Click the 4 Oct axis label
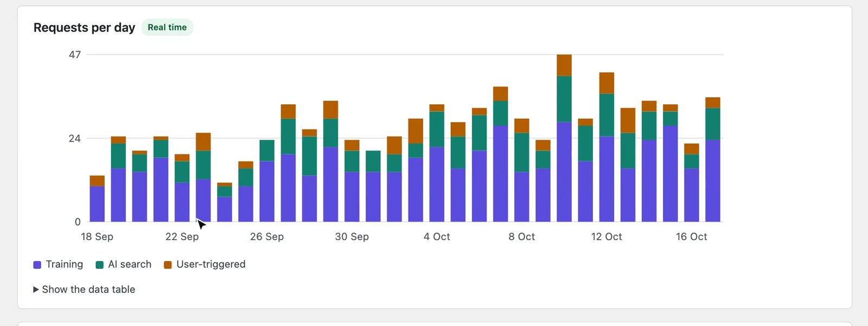868x326 pixels. point(437,236)
